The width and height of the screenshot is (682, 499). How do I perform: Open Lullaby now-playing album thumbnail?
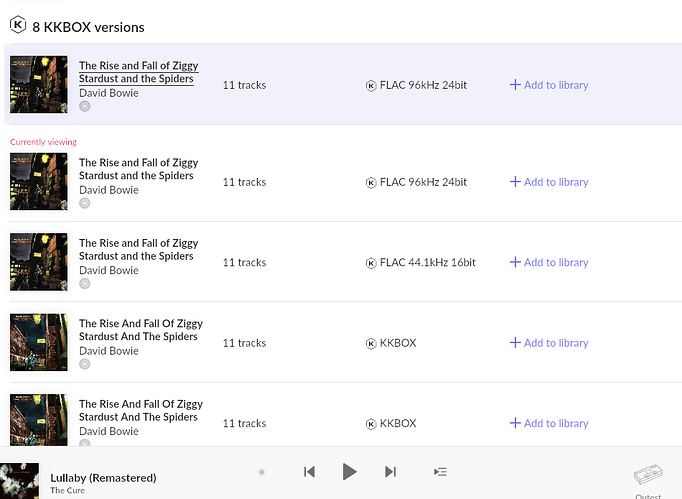(20, 481)
